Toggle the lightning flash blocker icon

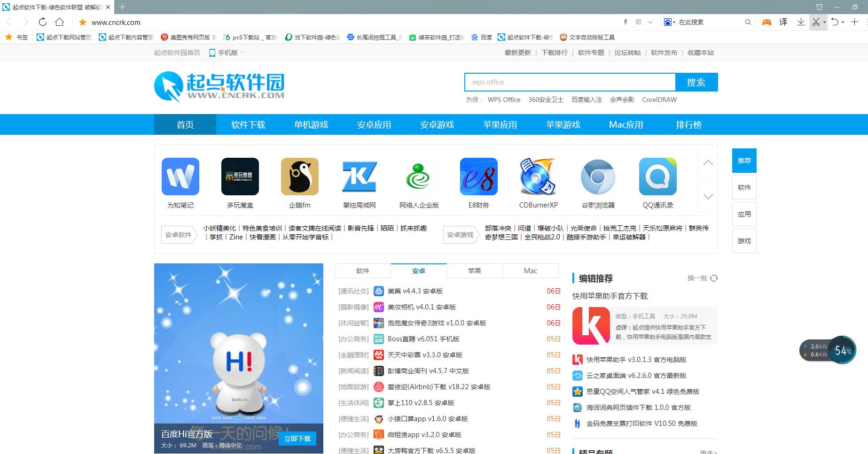tap(626, 22)
